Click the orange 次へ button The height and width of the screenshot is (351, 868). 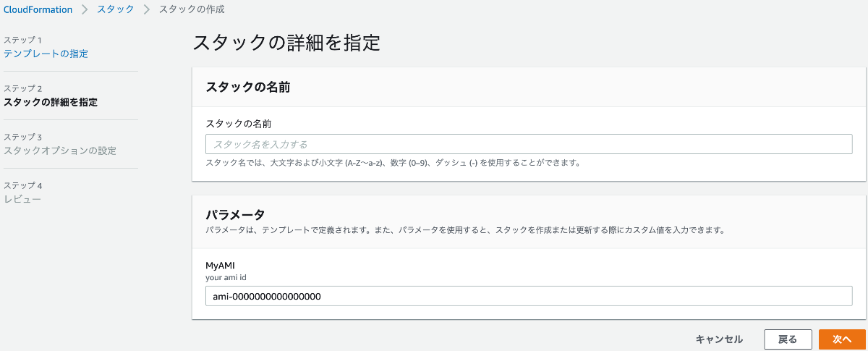point(841,339)
